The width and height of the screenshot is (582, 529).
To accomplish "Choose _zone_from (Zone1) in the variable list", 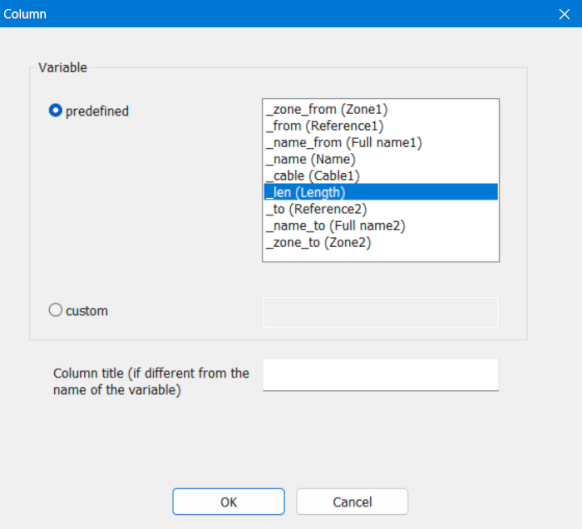I will (x=381, y=109).
